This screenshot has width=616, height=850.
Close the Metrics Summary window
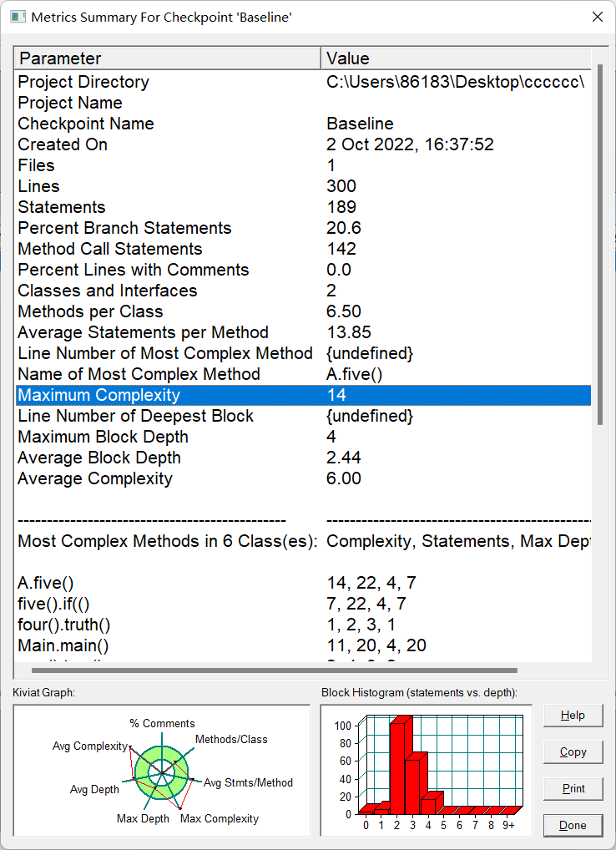coord(598,17)
